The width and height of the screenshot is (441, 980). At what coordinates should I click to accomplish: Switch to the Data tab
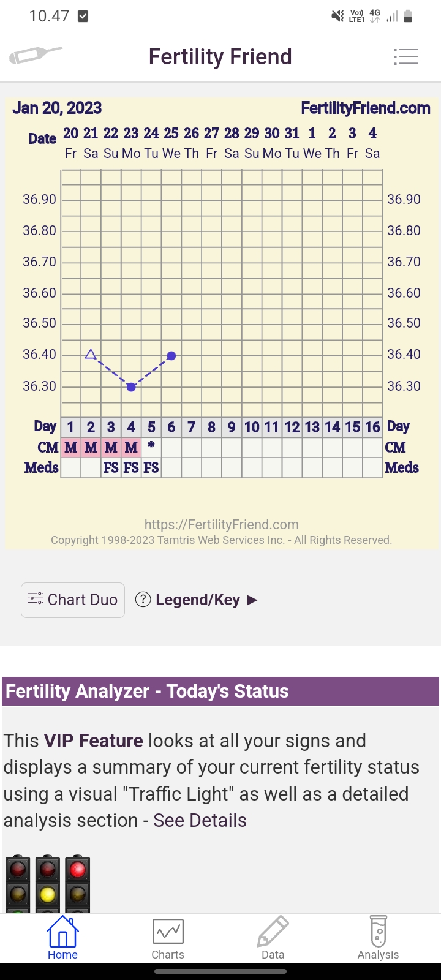273,937
